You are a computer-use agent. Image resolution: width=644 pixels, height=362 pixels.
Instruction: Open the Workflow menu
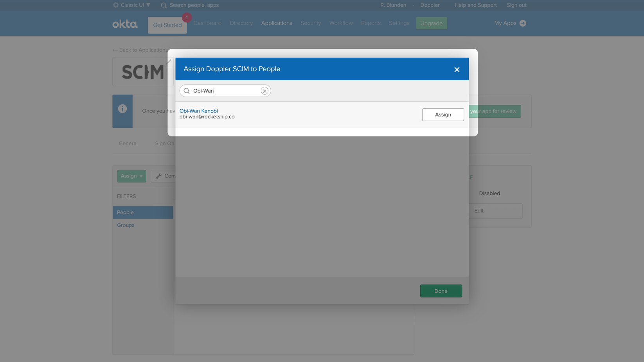(341, 23)
